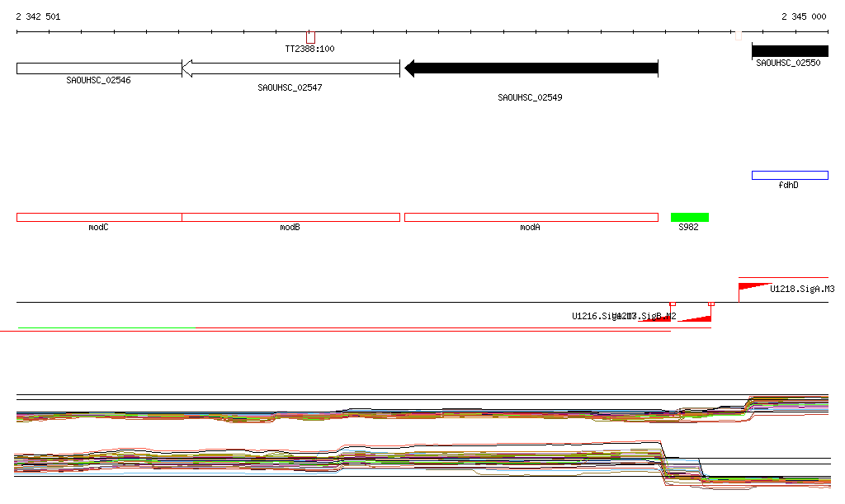The width and height of the screenshot is (845, 504).
Task: Click the modB label text
Action: pyautogui.click(x=290, y=227)
